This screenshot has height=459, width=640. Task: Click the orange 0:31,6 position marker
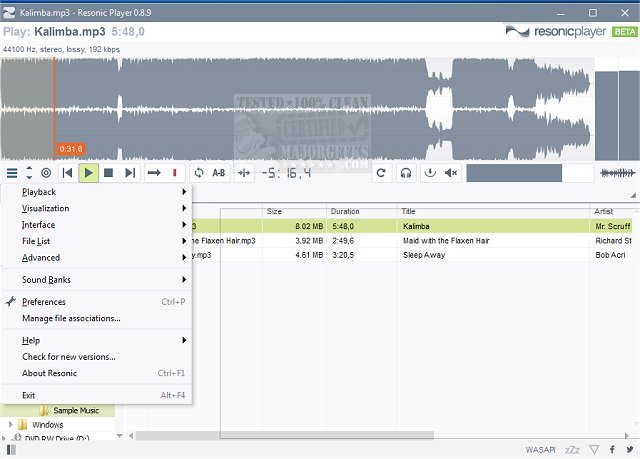[71, 149]
